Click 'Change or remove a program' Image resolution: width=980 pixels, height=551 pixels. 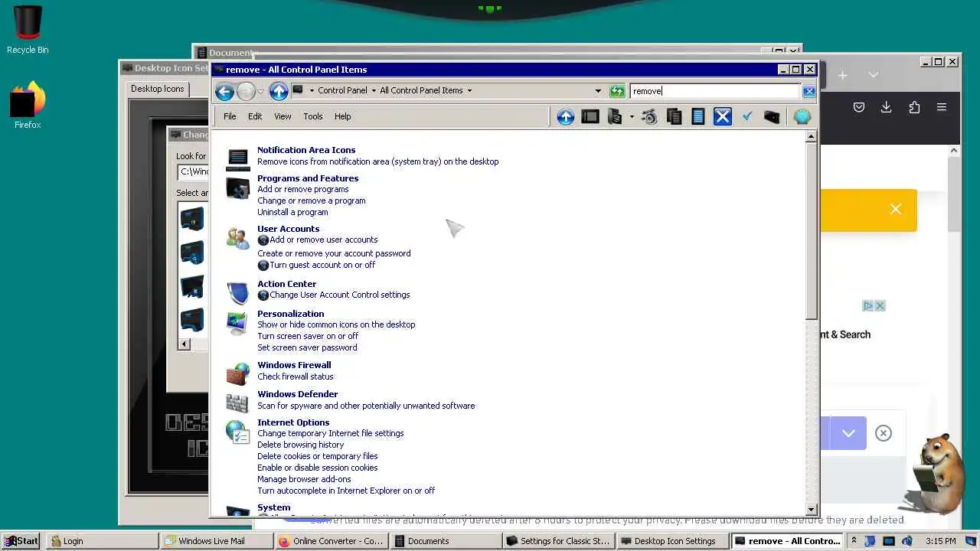point(311,201)
